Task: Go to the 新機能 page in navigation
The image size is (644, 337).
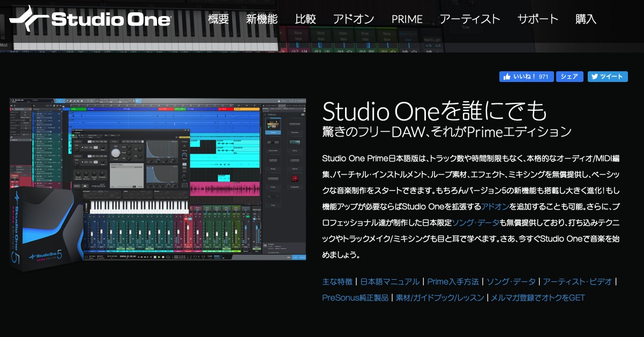Action: (261, 19)
